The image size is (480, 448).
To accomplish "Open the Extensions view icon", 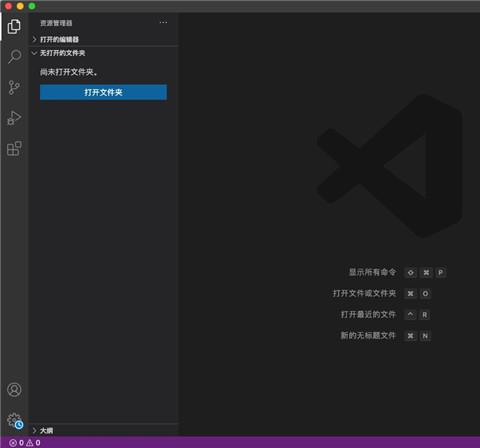I will click(14, 148).
